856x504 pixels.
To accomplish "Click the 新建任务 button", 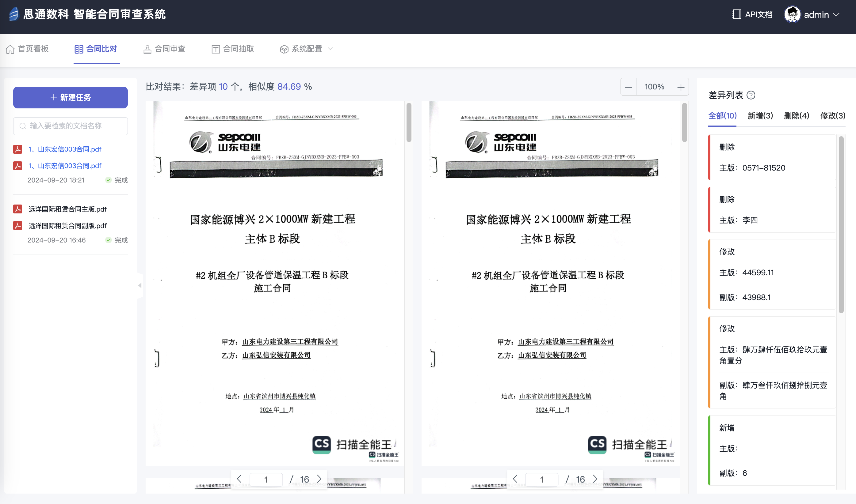I will pyautogui.click(x=71, y=97).
